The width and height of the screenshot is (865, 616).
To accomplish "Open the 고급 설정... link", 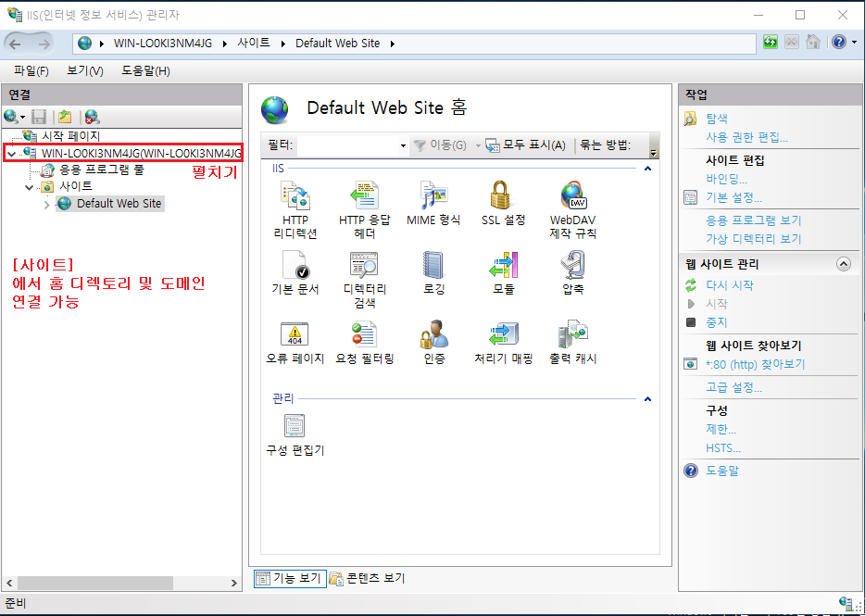I will 733,387.
